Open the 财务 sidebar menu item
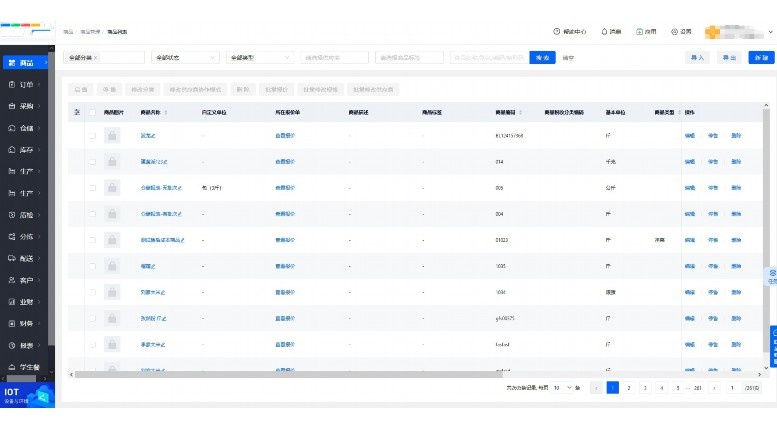 [x=24, y=323]
